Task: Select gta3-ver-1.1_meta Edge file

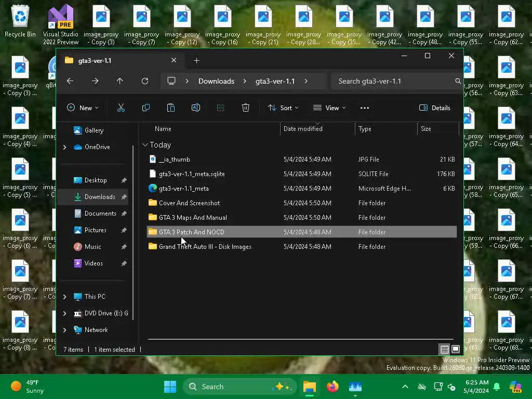Action: click(x=302, y=188)
